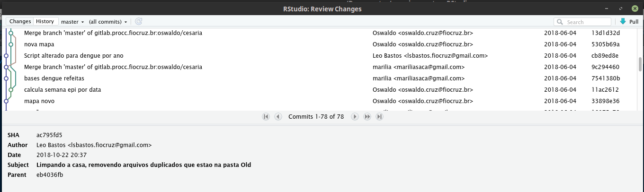Click the commit list vertical scrollbar
The width and height of the screenshot is (644, 192).
pyautogui.click(x=640, y=64)
